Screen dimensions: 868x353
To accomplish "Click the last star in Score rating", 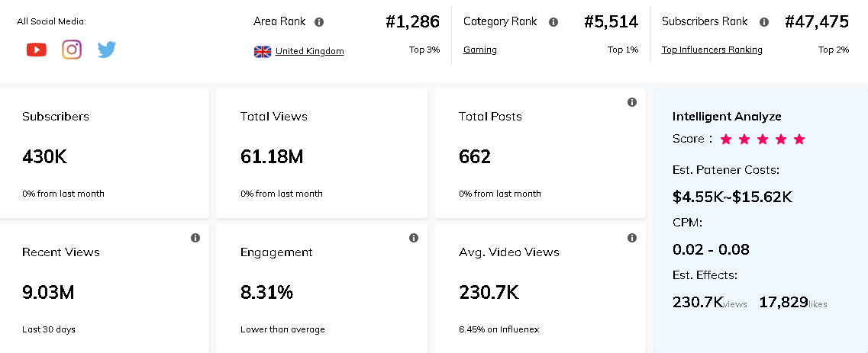I will tap(799, 139).
